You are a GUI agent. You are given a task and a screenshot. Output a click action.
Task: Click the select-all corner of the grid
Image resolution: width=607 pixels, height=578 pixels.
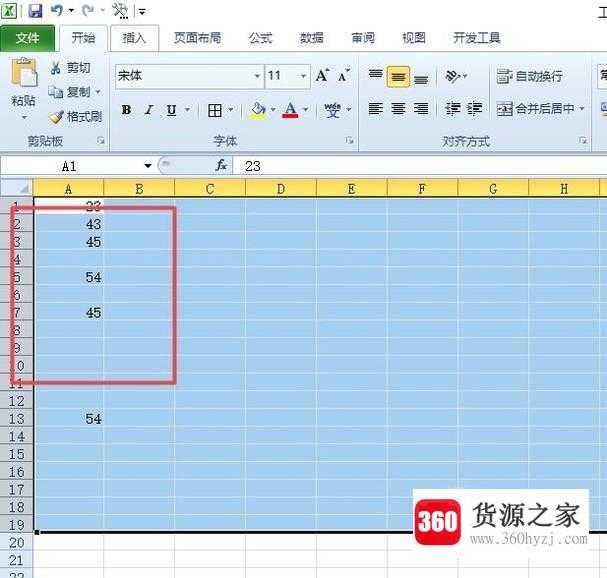coord(17,189)
